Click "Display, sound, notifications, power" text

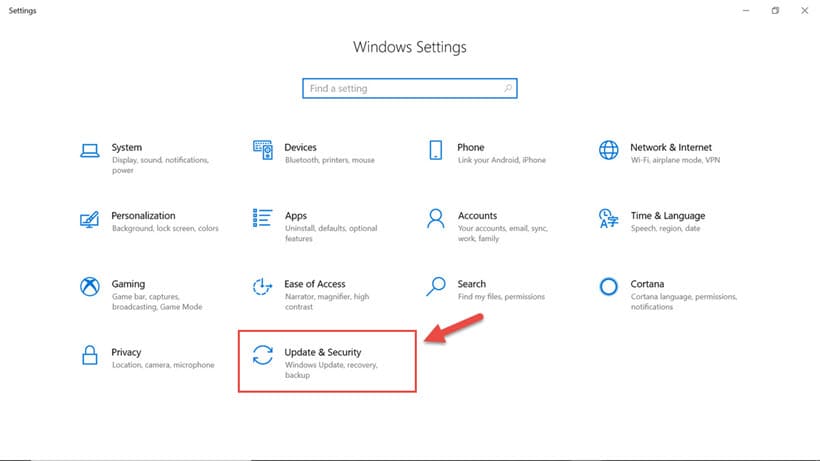tap(161, 165)
